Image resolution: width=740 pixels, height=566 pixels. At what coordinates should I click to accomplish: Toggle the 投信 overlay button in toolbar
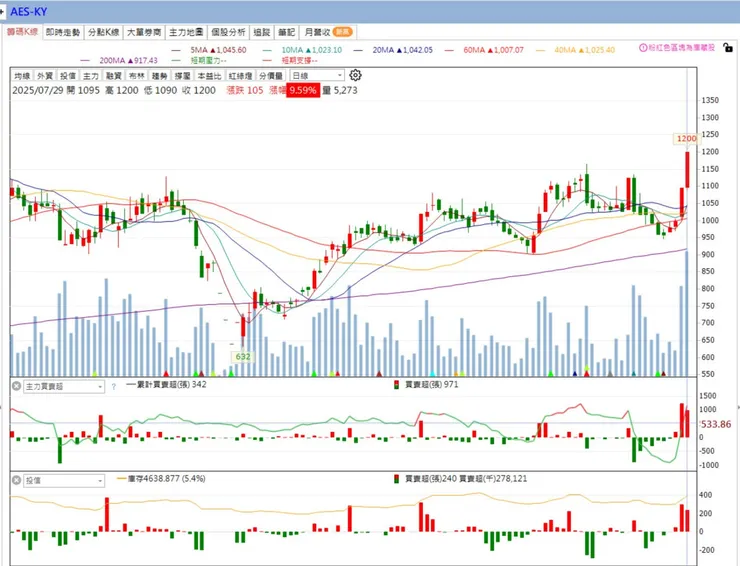tap(68, 76)
